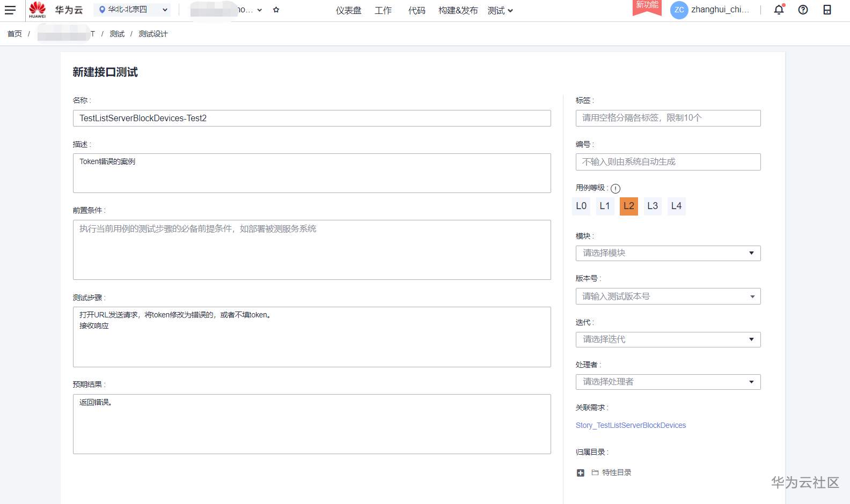
Task: Select case level L3
Action: click(653, 206)
